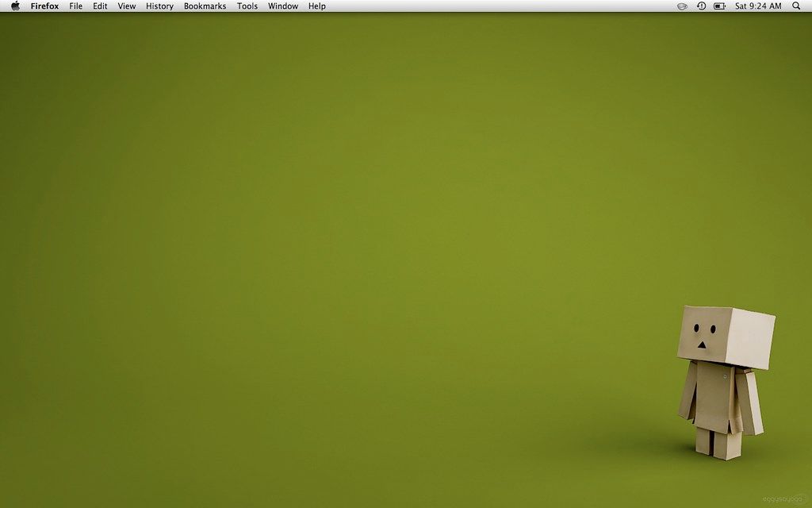Open the Firefox application menu
This screenshot has height=508, width=812.
pyautogui.click(x=44, y=6)
